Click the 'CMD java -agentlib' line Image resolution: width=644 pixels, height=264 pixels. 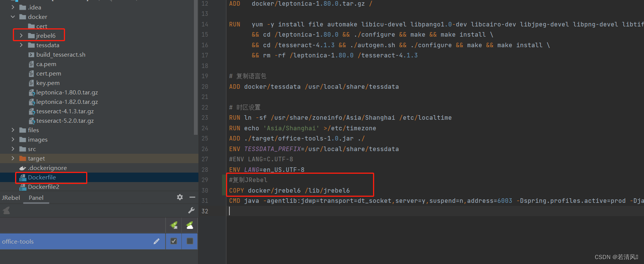(437, 201)
